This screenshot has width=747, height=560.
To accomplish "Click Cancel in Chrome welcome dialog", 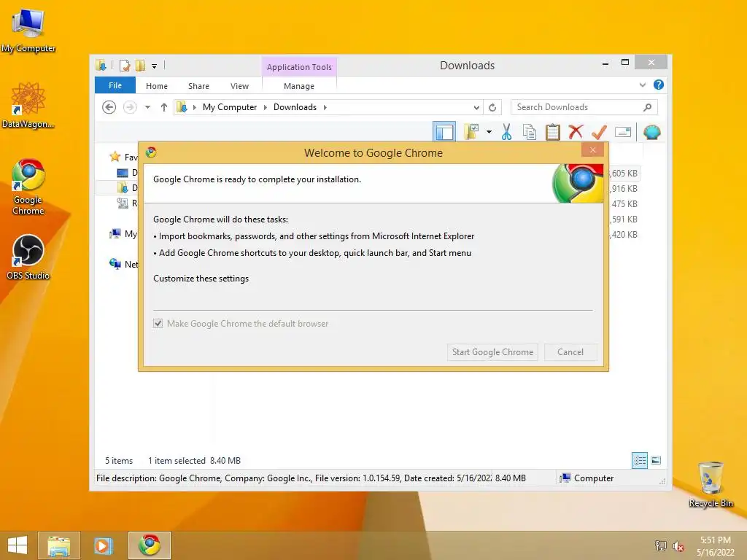I will [570, 352].
